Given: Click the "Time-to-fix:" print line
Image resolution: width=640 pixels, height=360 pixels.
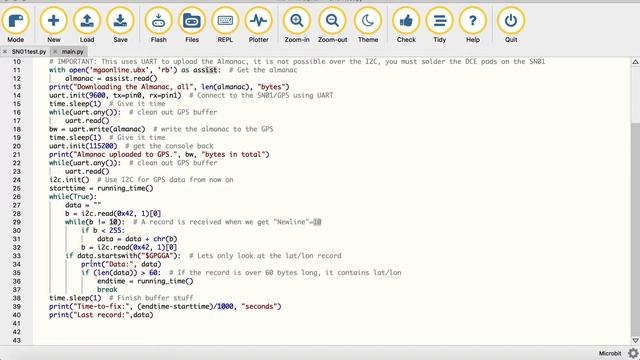Looking at the screenshot, I should click(165, 307).
